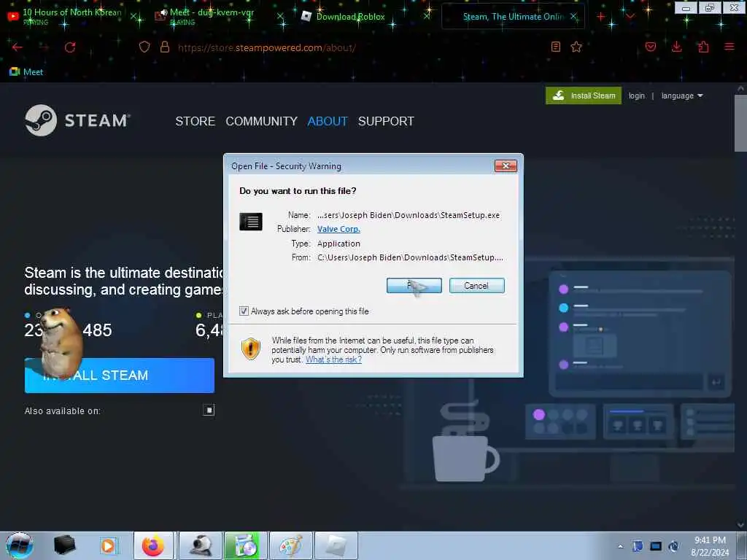Open the green installer taskbar icon
Screen dimensions: 747x560
(245, 545)
